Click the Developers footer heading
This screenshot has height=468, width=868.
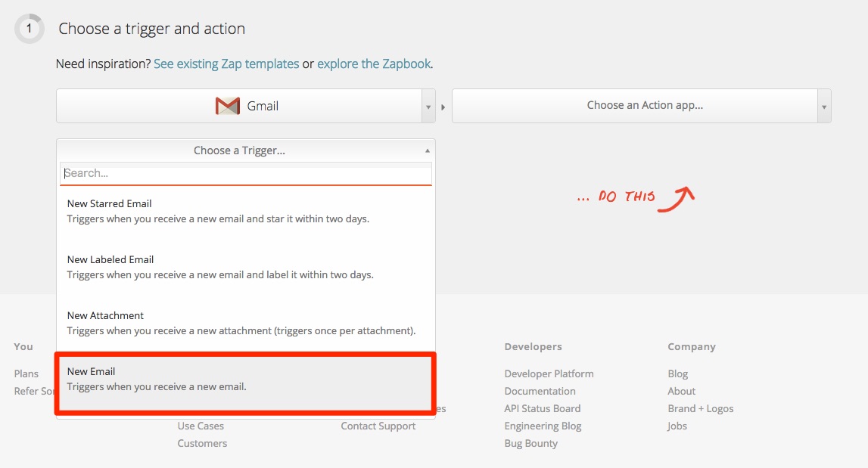coord(533,347)
